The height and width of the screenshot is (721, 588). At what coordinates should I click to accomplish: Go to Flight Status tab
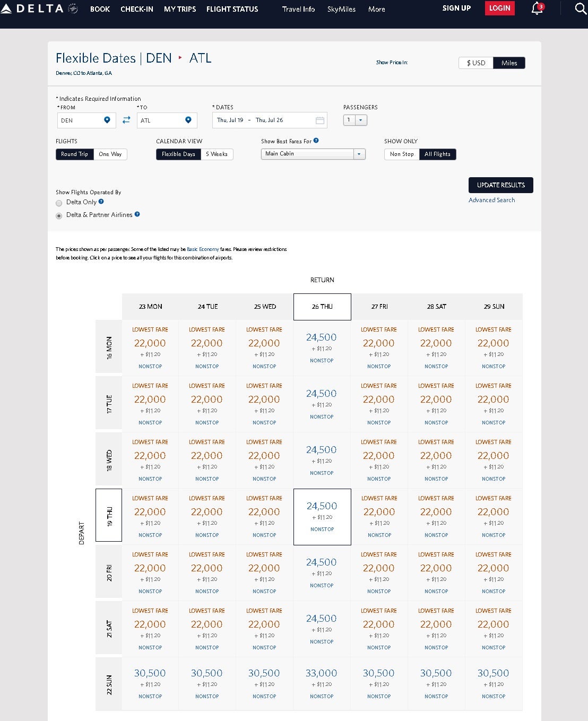pyautogui.click(x=232, y=10)
